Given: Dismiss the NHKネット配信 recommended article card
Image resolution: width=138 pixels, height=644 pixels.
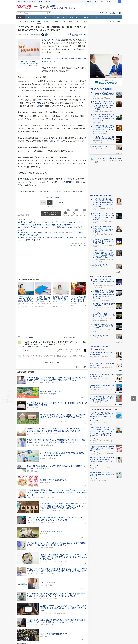Looking at the screenshot, I should pos(33,307).
